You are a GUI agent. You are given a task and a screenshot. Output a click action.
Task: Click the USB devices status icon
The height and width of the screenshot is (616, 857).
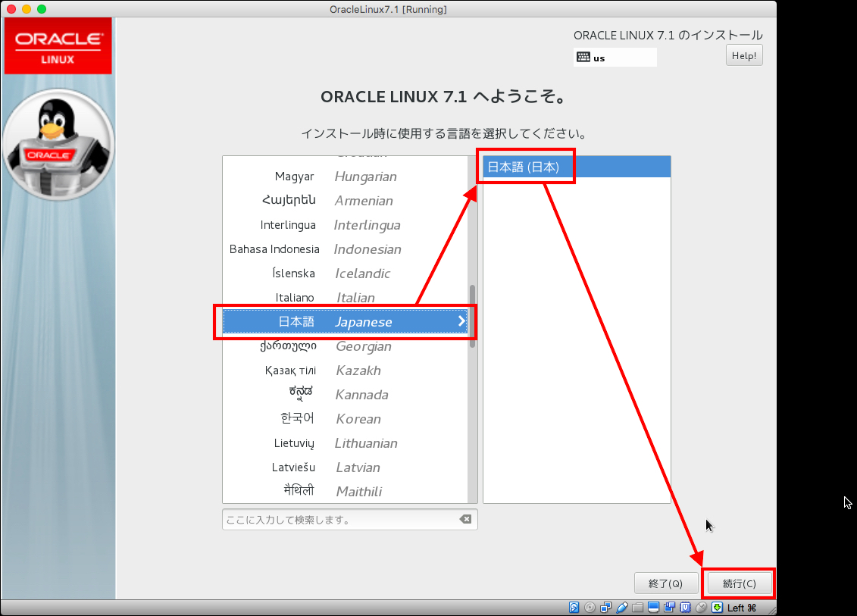pyautogui.click(x=622, y=608)
